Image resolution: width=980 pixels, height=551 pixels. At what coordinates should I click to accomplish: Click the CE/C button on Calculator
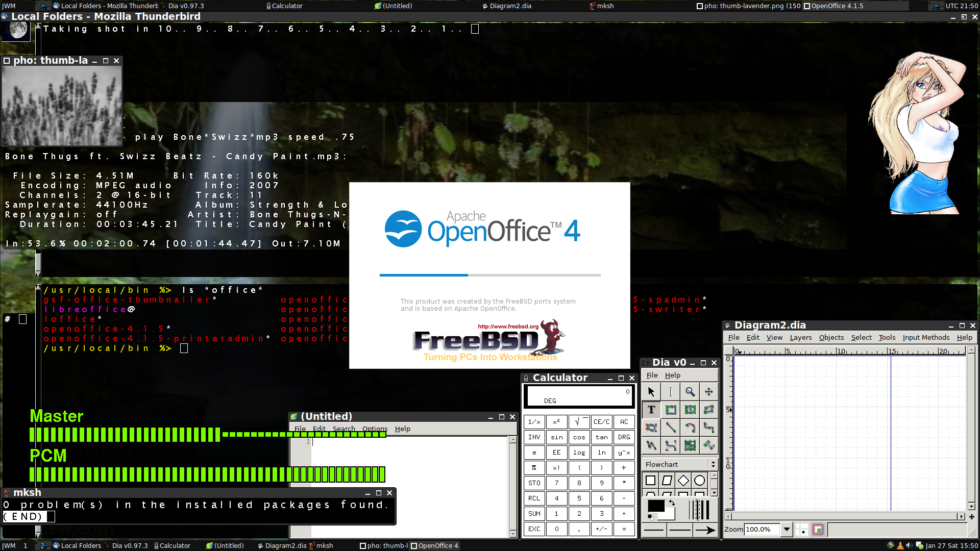[x=601, y=422]
